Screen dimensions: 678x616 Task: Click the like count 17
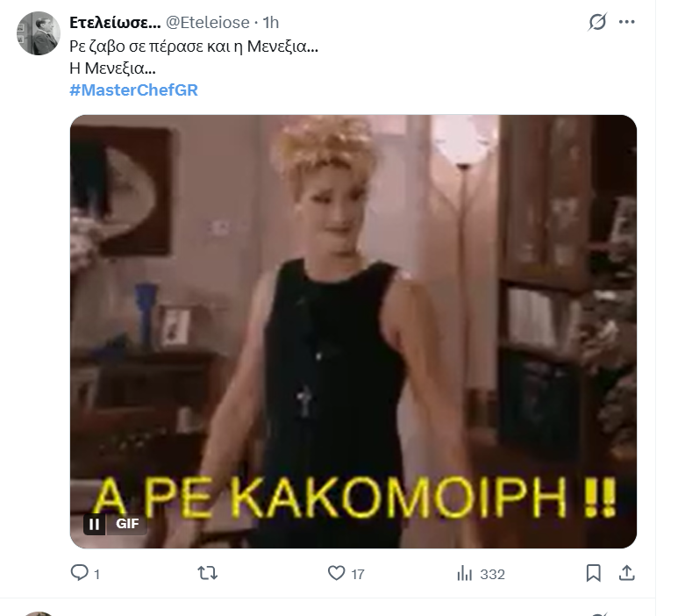[x=358, y=575]
